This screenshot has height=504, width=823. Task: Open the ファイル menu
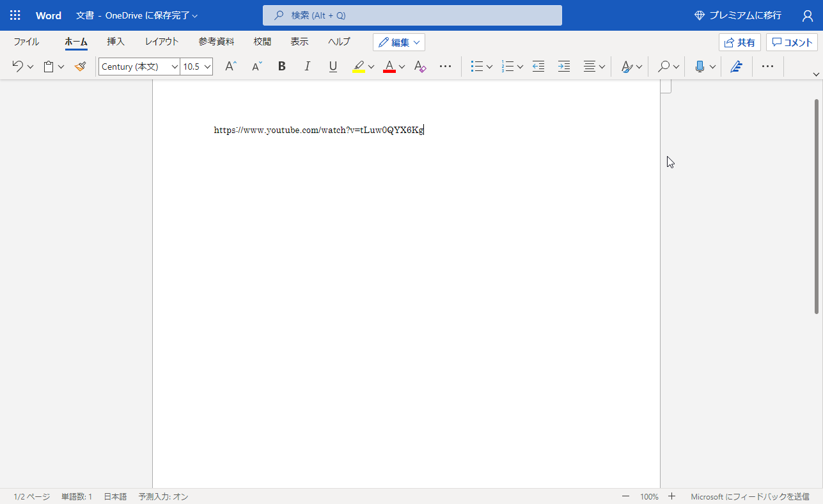[26, 42]
